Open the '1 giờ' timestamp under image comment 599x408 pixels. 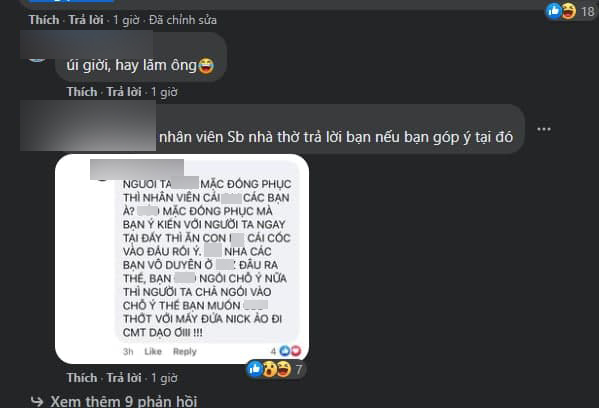[x=164, y=378]
